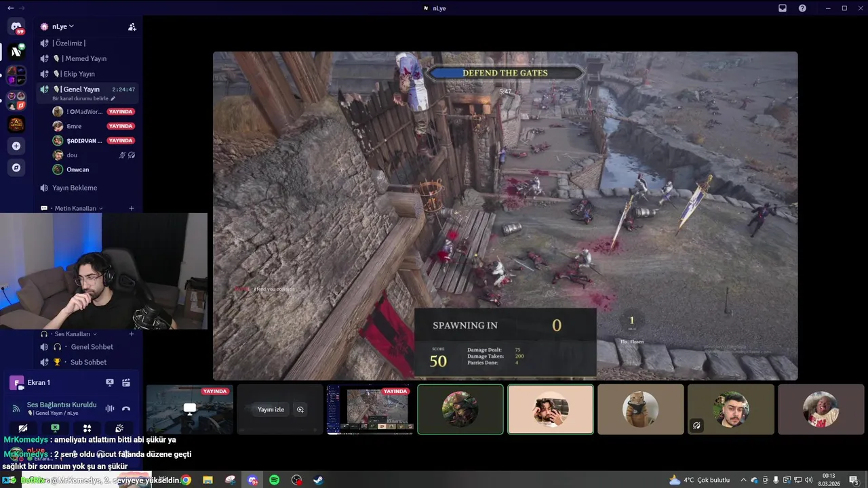Screen dimensions: 868x488
Task: Click the back arrow in title bar
Action: coord(10,8)
